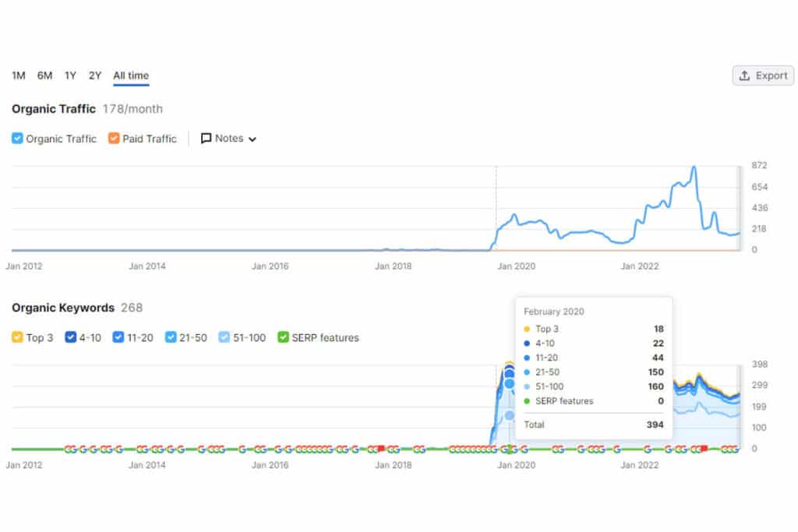Viewport: 798px width, 532px height.
Task: Toggle the 51-100 light blue checkbox
Action: tap(224, 337)
